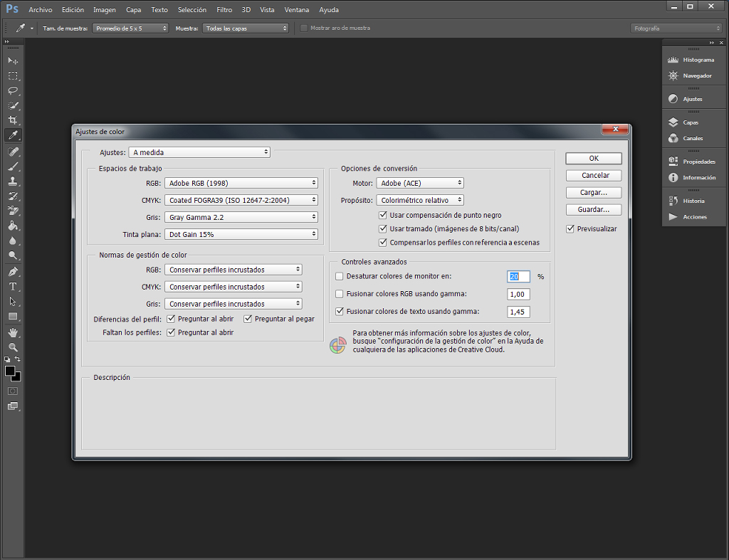Select the Horizontal Type tool

13,287
